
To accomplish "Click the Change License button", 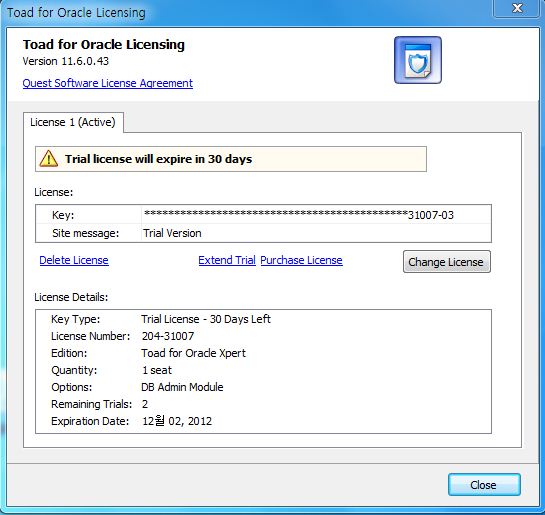I will pos(447,262).
